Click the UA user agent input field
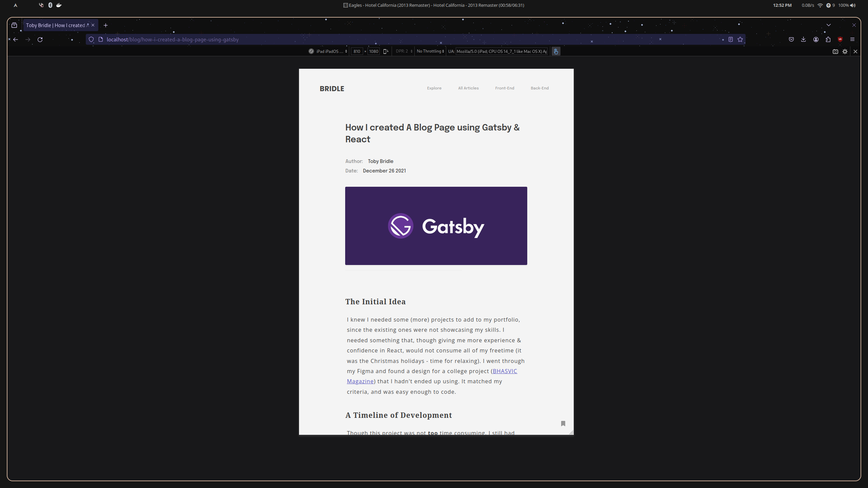This screenshot has height=488, width=868. point(501,52)
